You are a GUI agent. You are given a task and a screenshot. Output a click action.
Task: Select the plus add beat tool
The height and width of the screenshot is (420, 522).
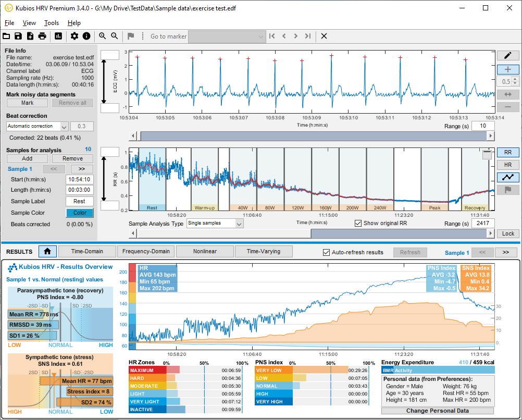pyautogui.click(x=508, y=69)
